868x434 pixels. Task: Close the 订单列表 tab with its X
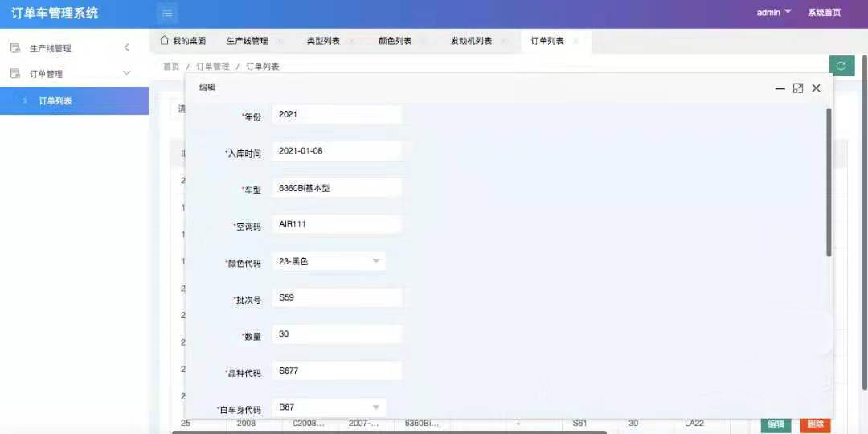575,41
